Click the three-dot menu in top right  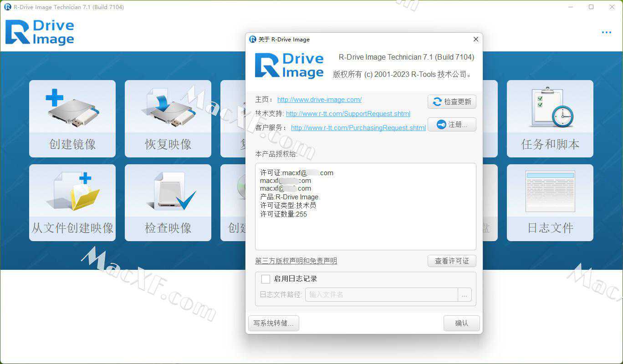[x=606, y=32]
